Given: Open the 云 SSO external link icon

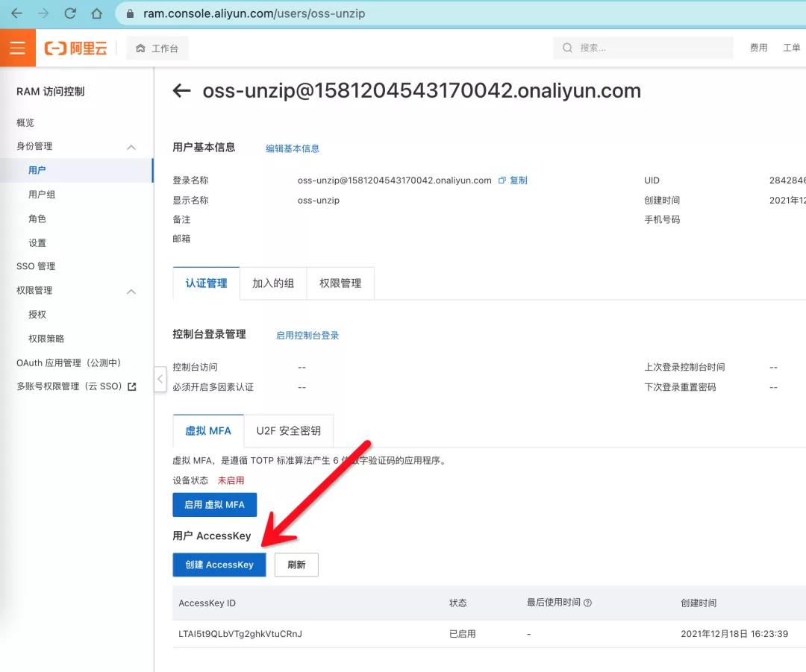Looking at the screenshot, I should click(131, 386).
